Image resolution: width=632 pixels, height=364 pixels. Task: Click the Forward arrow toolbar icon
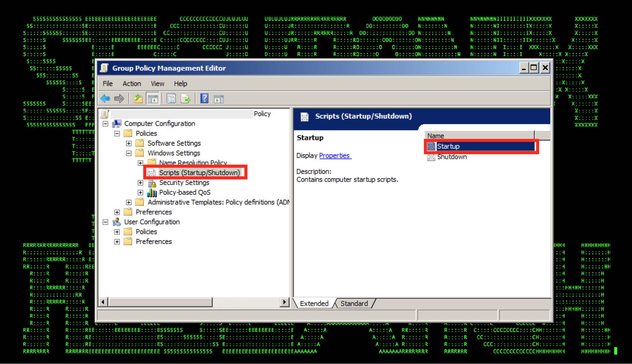pos(119,99)
